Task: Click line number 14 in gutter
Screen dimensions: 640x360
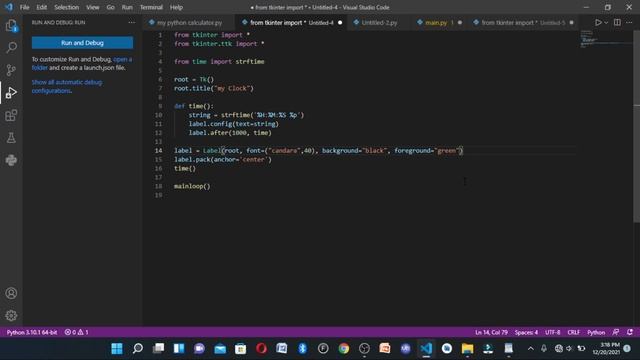Action: pyautogui.click(x=158, y=151)
